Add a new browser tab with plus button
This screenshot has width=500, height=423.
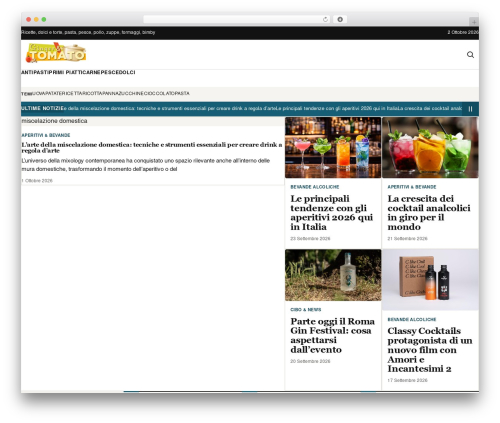474,22
